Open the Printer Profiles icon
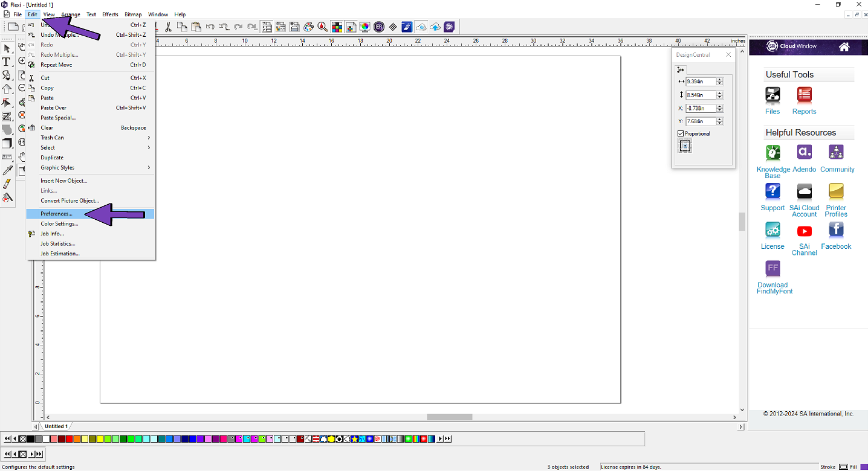Image resolution: width=868 pixels, height=471 pixels. [x=836, y=191]
